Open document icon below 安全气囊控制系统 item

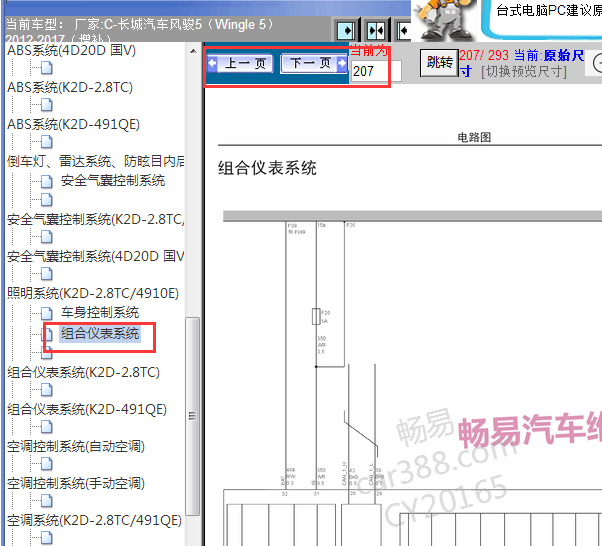coord(47,200)
